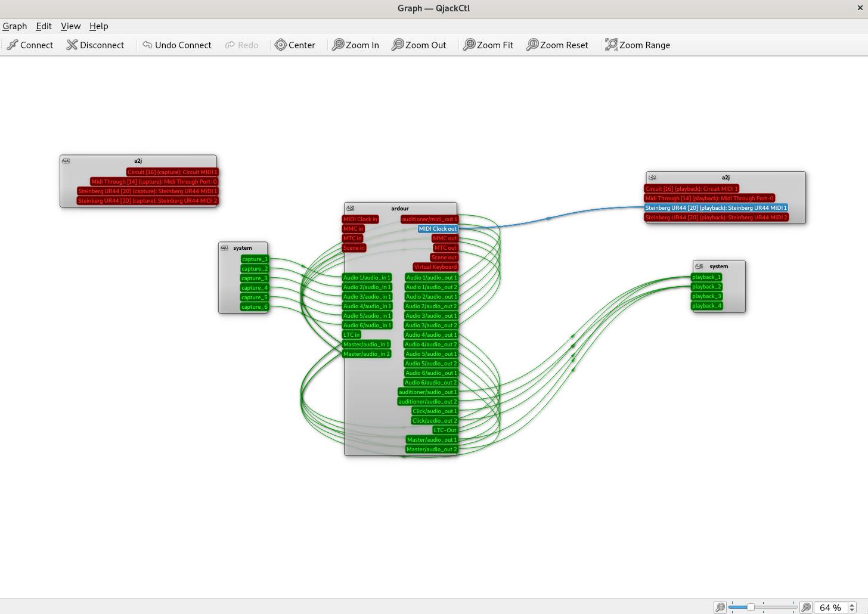Click the Zoom Fit magnifier icon

(x=469, y=45)
